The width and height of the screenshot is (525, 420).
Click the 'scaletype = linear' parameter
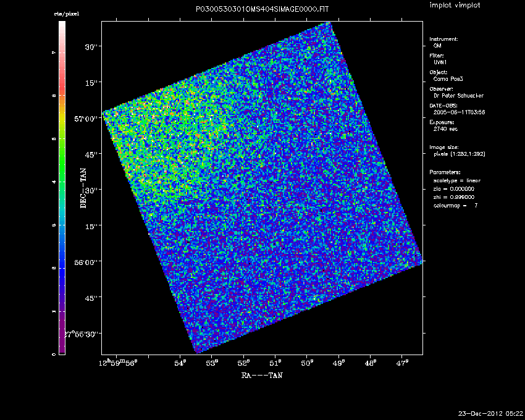click(x=456, y=181)
